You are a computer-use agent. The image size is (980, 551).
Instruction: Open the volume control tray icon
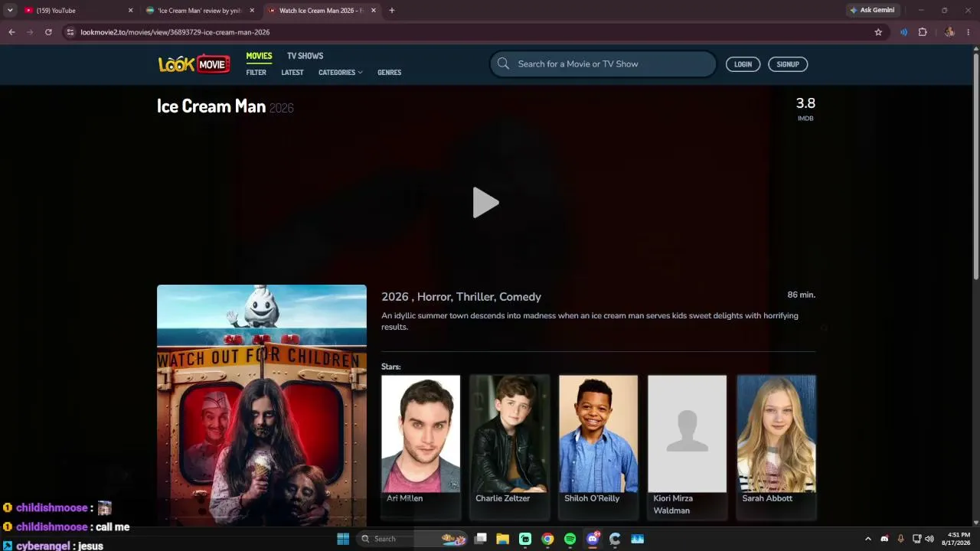tap(929, 539)
